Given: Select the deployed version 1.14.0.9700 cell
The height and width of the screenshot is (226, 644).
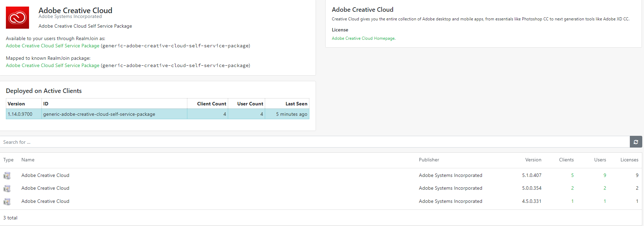Looking at the screenshot, I should pyautogui.click(x=24, y=114).
